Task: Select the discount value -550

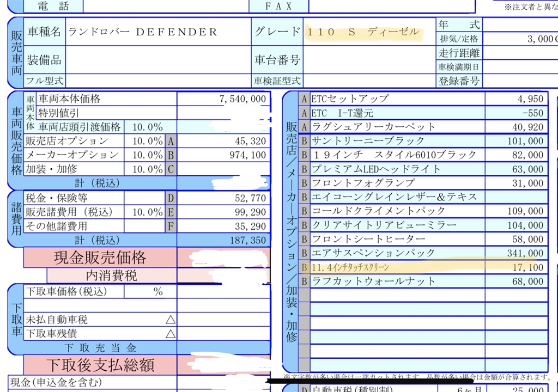Action: pyautogui.click(x=533, y=113)
